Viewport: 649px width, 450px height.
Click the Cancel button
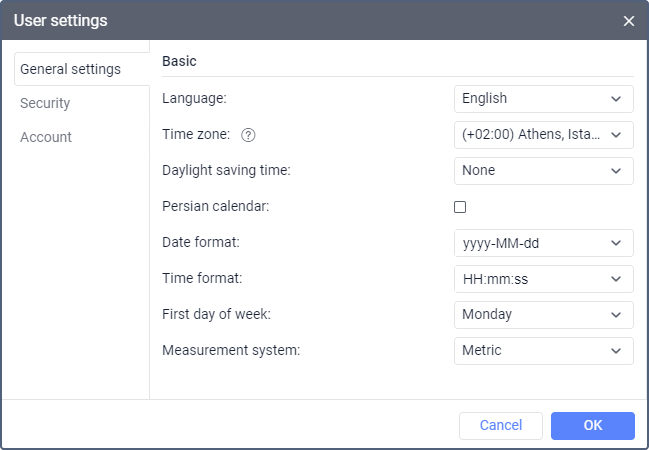tap(500, 426)
